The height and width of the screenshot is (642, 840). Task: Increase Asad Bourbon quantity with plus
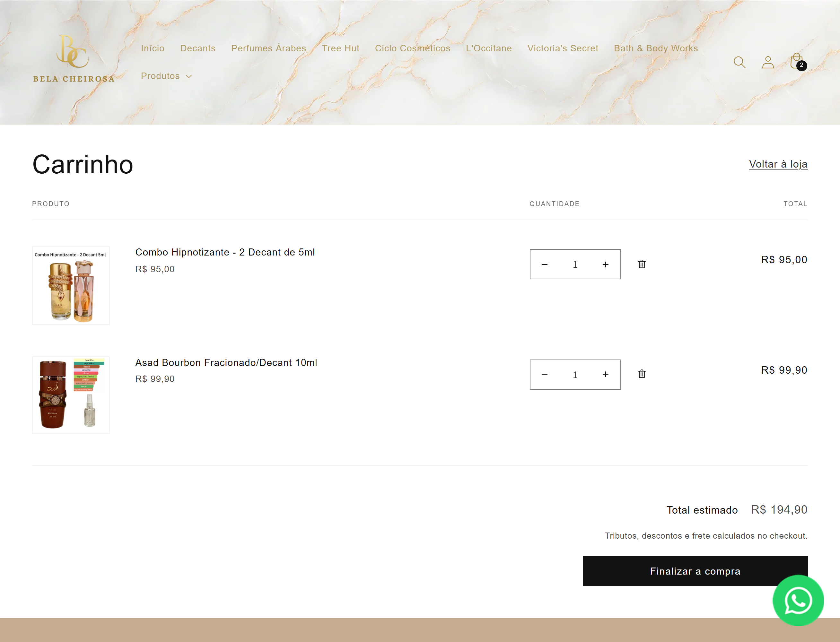605,375
